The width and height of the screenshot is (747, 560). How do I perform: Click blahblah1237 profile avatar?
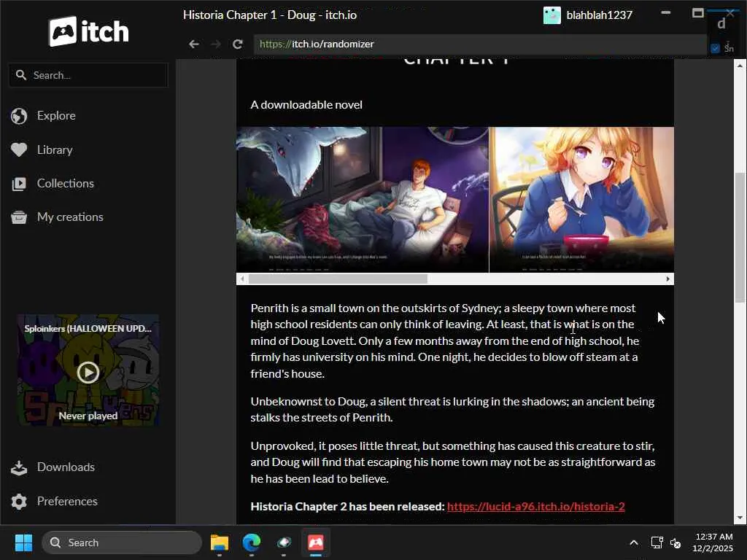[551, 15]
